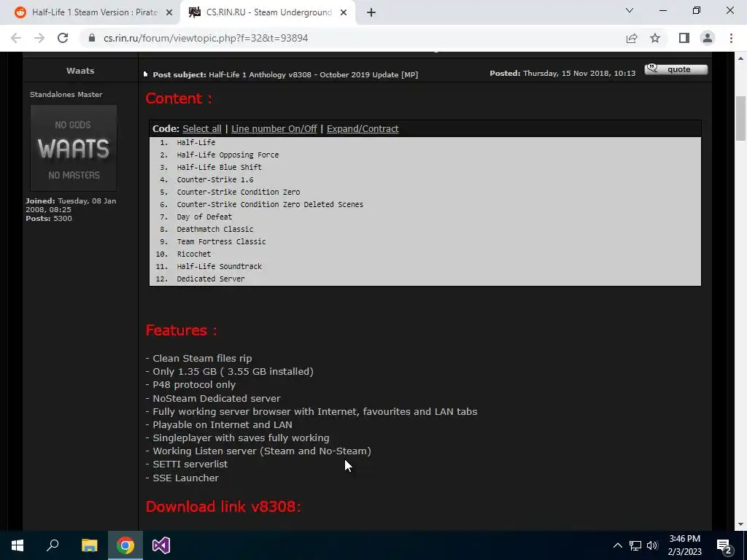Viewport: 747px width, 560px height.
Task: Click 'P48 protocol only' text
Action: click(x=194, y=384)
